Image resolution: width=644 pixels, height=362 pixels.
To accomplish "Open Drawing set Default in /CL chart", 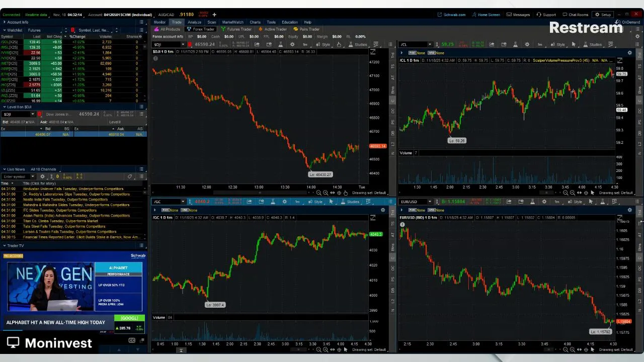I will pos(616,193).
